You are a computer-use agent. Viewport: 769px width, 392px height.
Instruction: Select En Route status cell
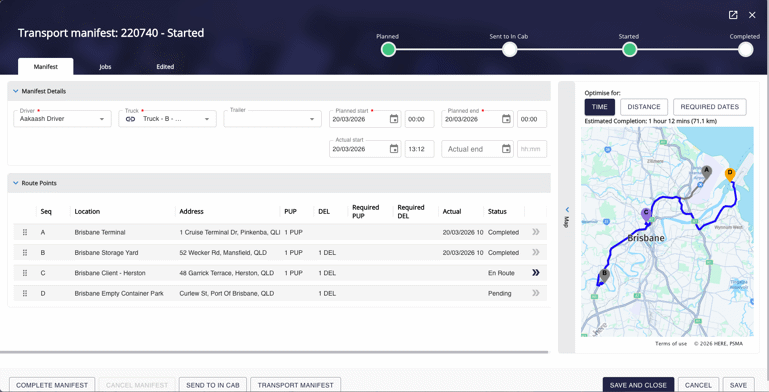(501, 273)
